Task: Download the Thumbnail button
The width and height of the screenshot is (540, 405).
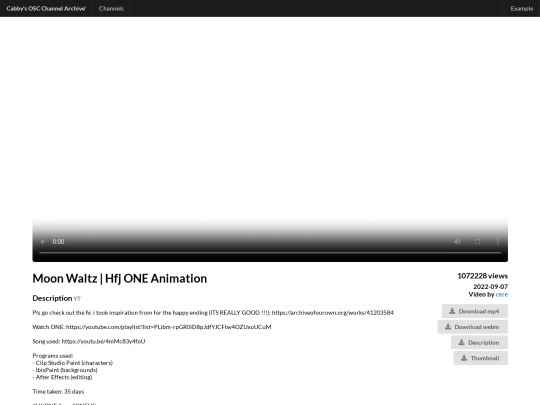Action: click(x=480, y=358)
